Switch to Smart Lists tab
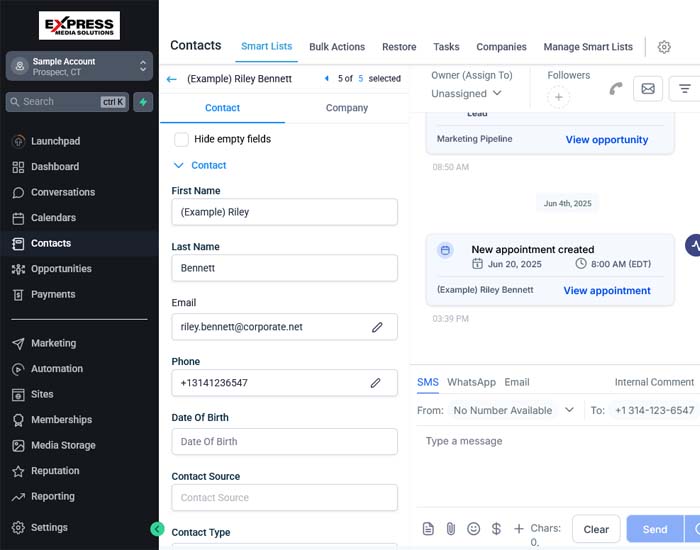Screen dimensions: 700x550 267,46
